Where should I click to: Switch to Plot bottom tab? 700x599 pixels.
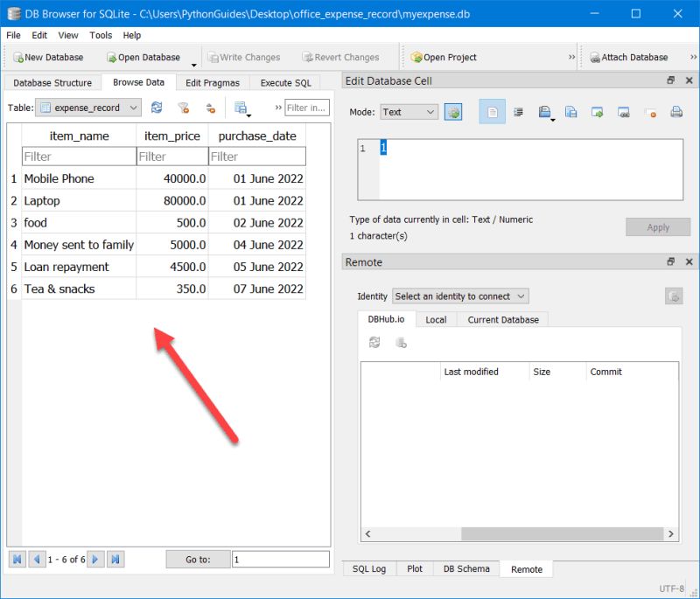point(414,568)
